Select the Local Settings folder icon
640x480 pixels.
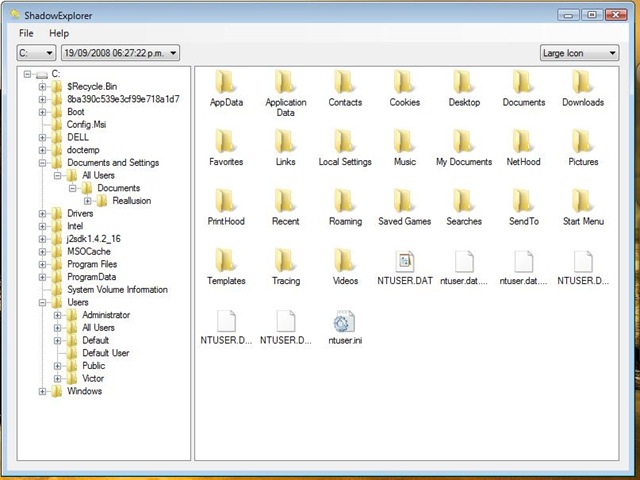tap(345, 141)
